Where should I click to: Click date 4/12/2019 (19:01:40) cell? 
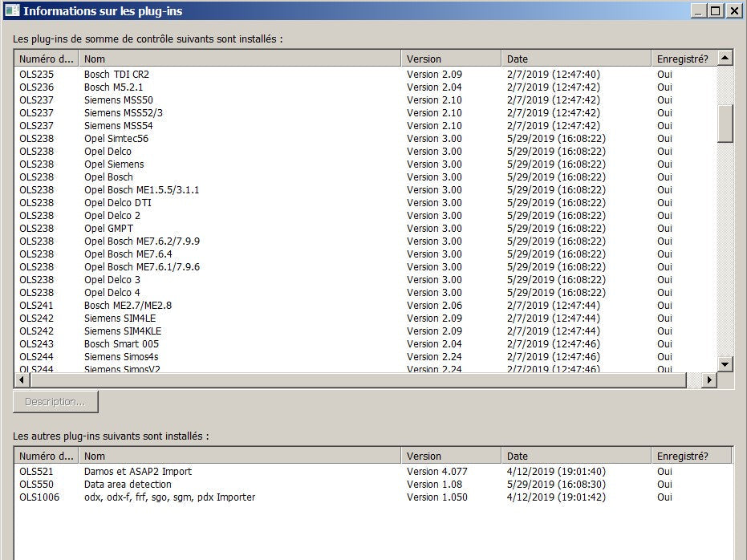click(557, 472)
